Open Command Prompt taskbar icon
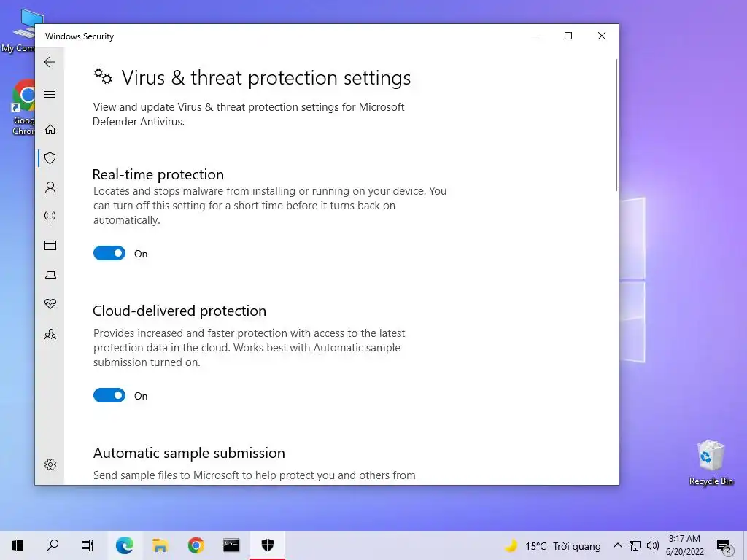This screenshot has width=747, height=560. coord(231,545)
